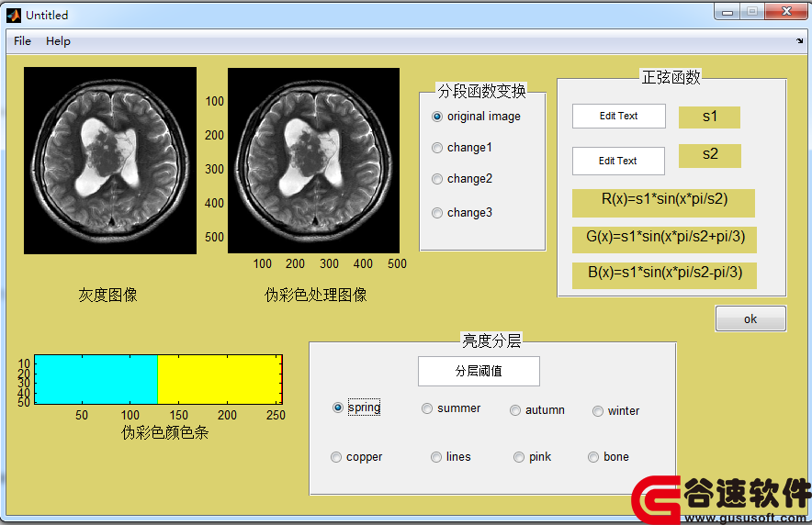The height and width of the screenshot is (525, 812).
Task: Click the 灰度图像 caption
Action: 107,295
